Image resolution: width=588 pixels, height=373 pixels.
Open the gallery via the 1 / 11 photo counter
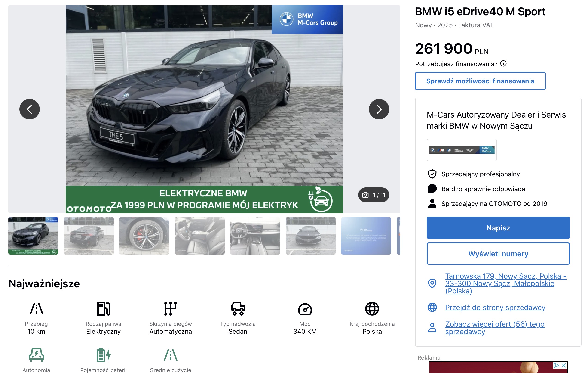374,195
